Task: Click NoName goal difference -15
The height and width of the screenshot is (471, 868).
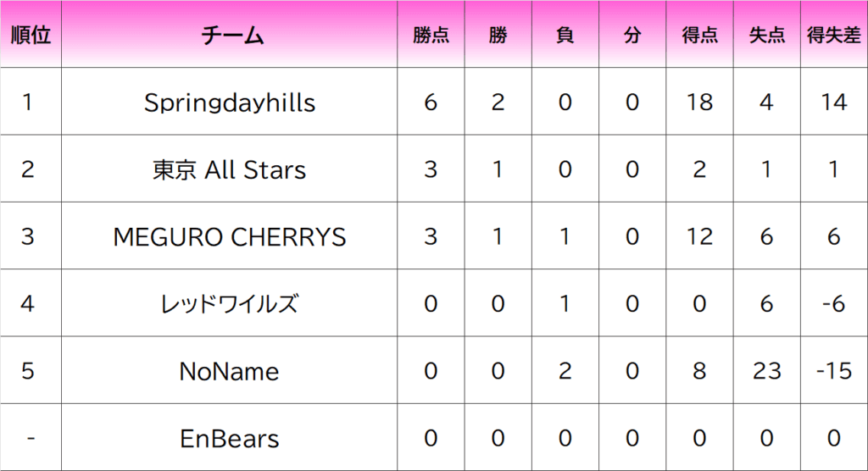Action: (833, 371)
